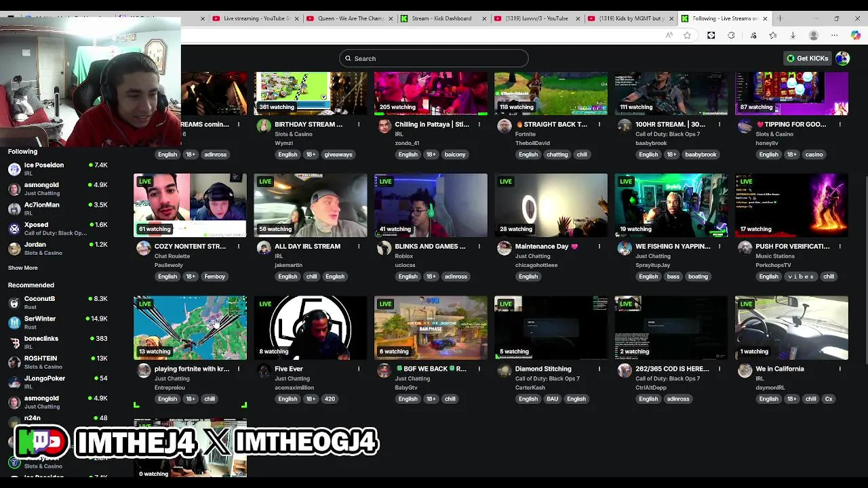Click Pauliewoly avatar on COZY NONTENT card

point(143,249)
